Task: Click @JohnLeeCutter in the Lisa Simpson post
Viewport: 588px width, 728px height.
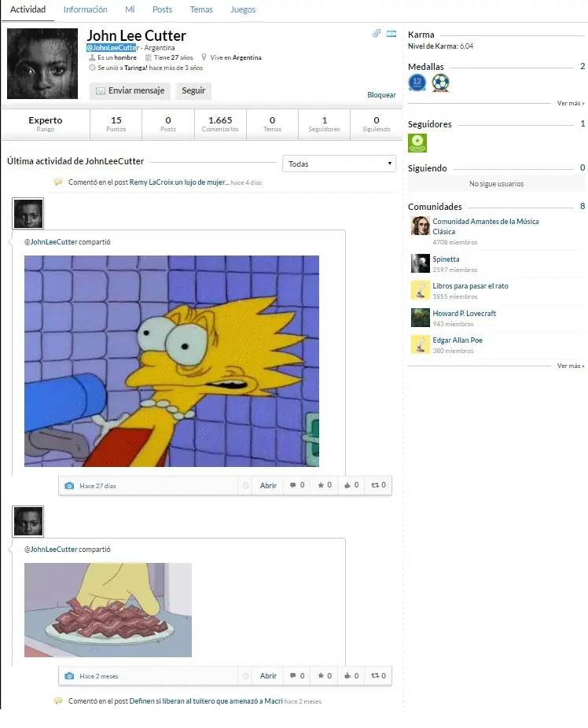Action: point(50,242)
